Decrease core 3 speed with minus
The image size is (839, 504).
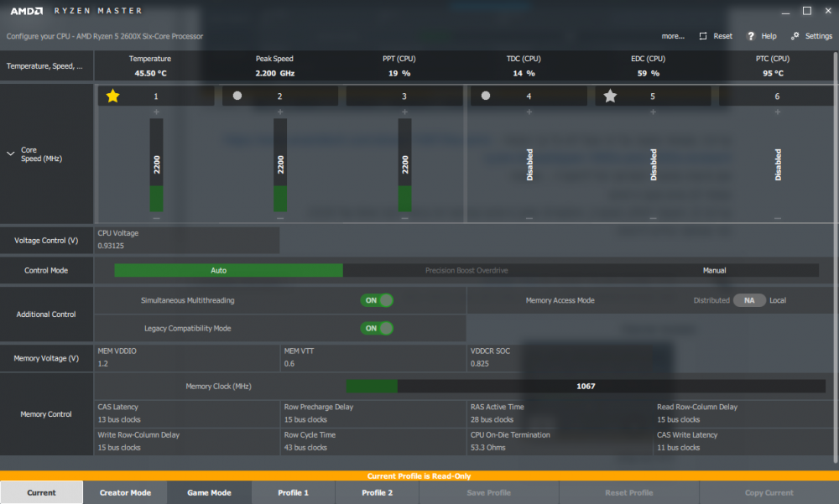(404, 218)
